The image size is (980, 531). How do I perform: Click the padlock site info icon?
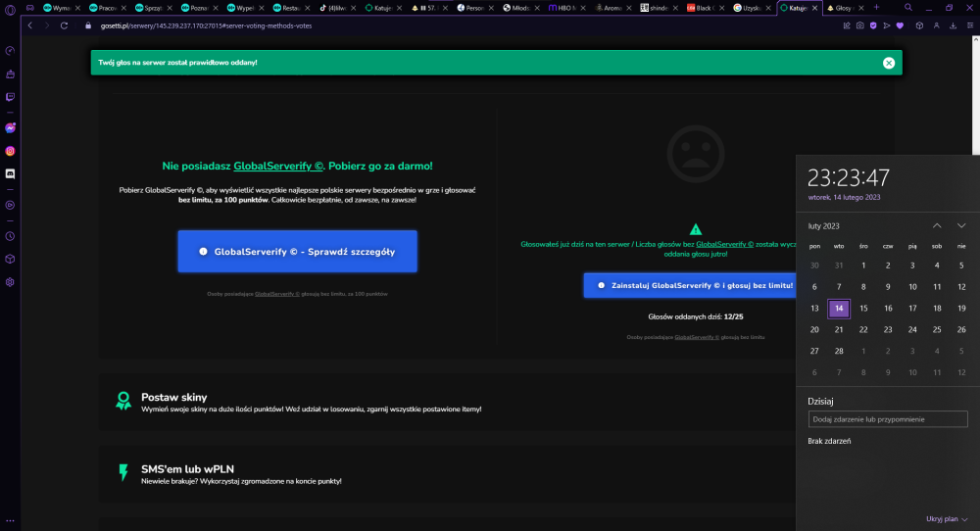88,25
